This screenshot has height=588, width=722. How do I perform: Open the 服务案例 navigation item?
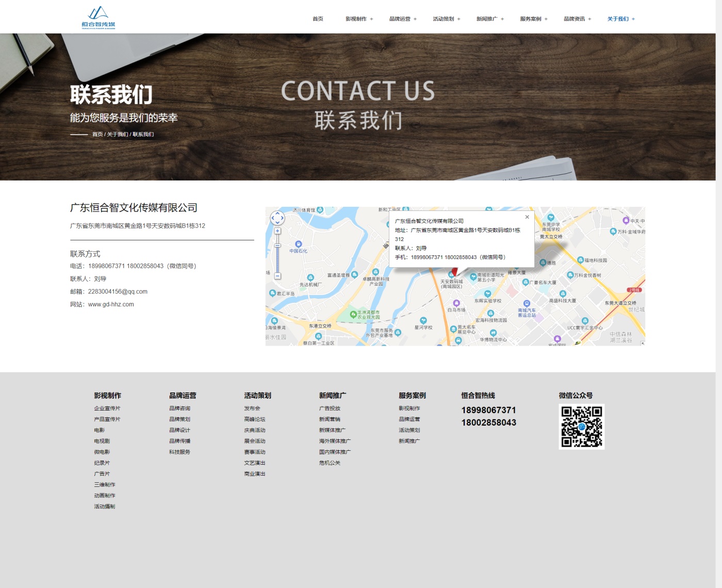[530, 19]
